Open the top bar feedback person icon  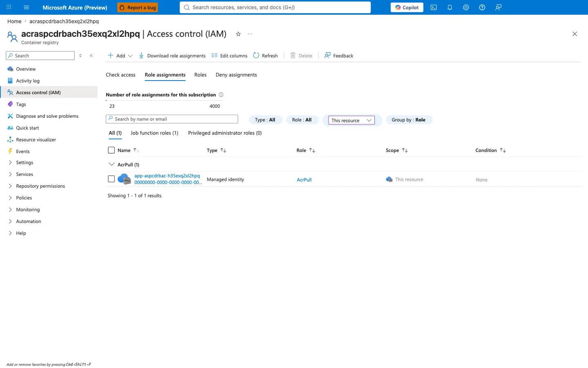498,7
